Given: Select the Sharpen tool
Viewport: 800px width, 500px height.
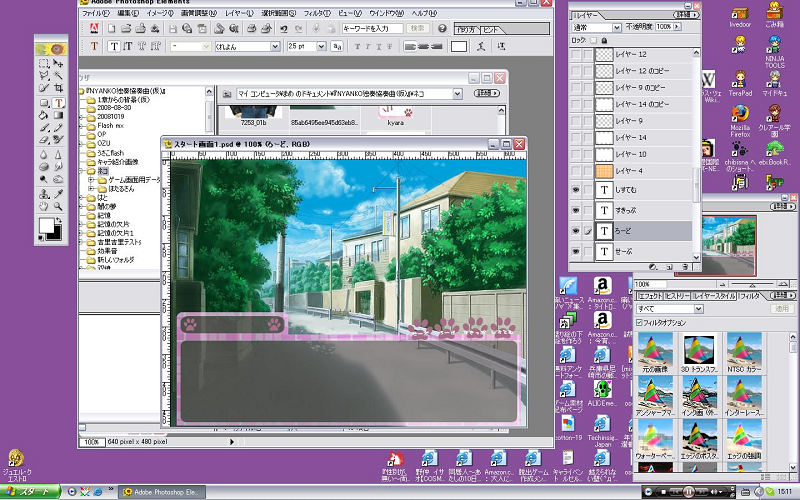Looking at the screenshot, I should click(x=58, y=155).
